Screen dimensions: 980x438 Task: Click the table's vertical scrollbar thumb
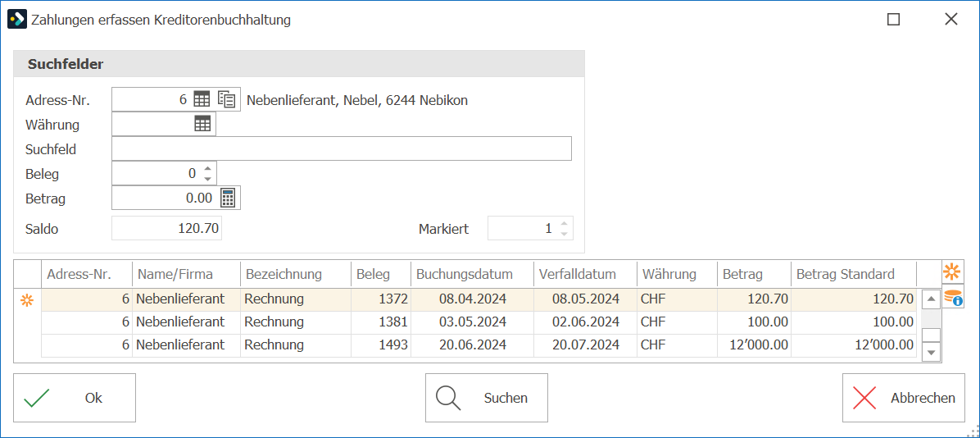click(932, 335)
